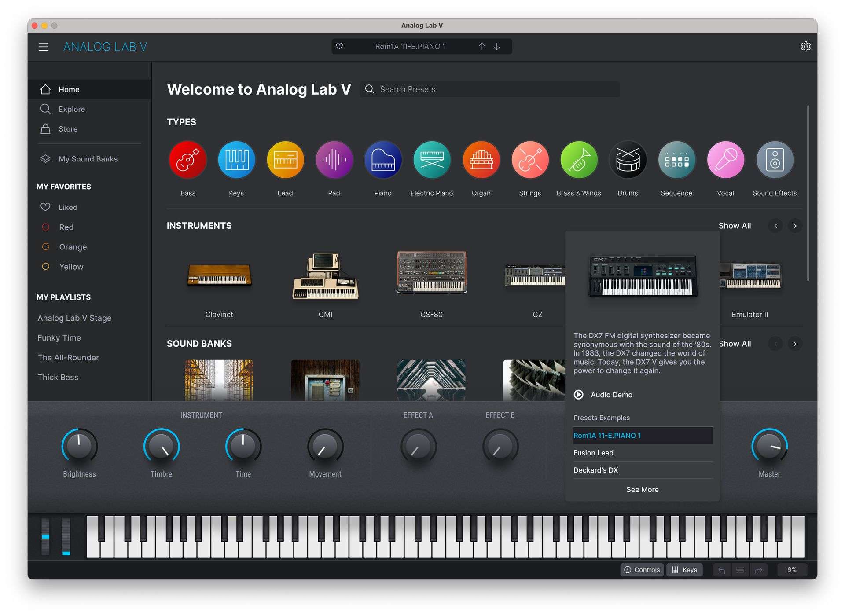Open the CS-80 instrument thumbnail
Image resolution: width=845 pixels, height=616 pixels.
click(431, 272)
